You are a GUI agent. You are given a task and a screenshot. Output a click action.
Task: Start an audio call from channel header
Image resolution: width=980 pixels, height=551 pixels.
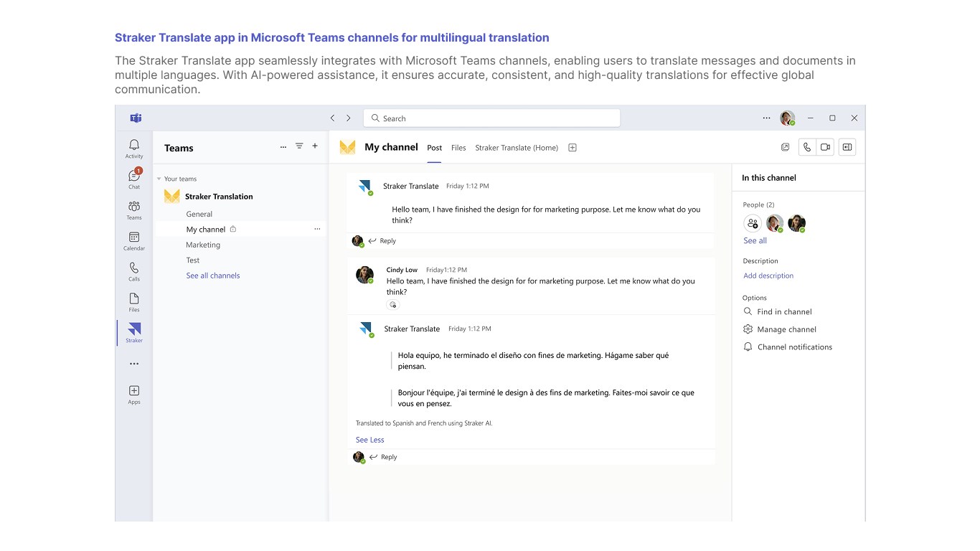[x=807, y=147]
